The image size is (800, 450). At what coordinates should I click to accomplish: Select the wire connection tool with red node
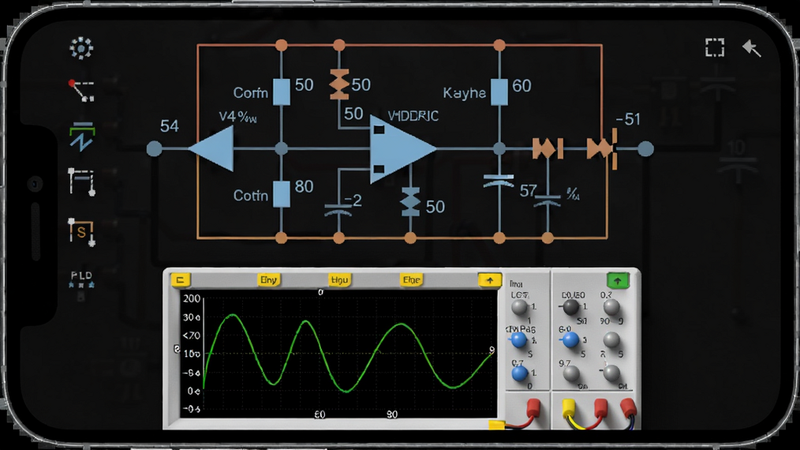[x=81, y=91]
